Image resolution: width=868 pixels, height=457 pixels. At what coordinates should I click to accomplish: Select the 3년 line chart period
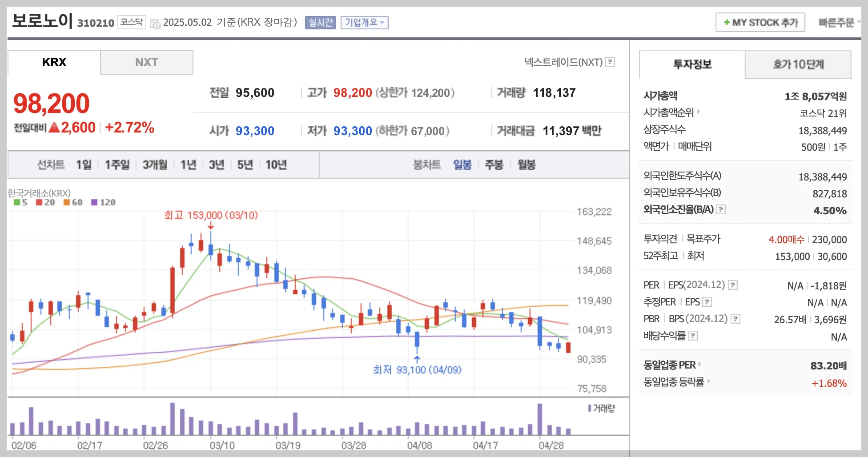click(x=217, y=165)
